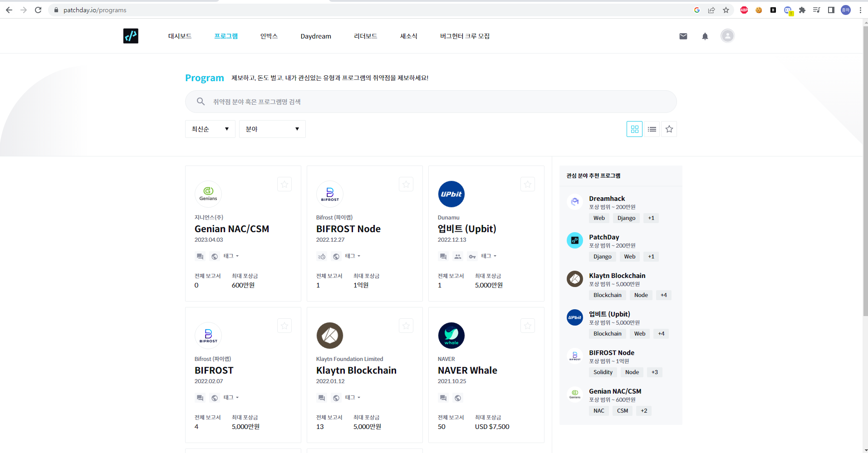Favorite the NAVER Whale program
The image size is (868, 453).
[528, 326]
